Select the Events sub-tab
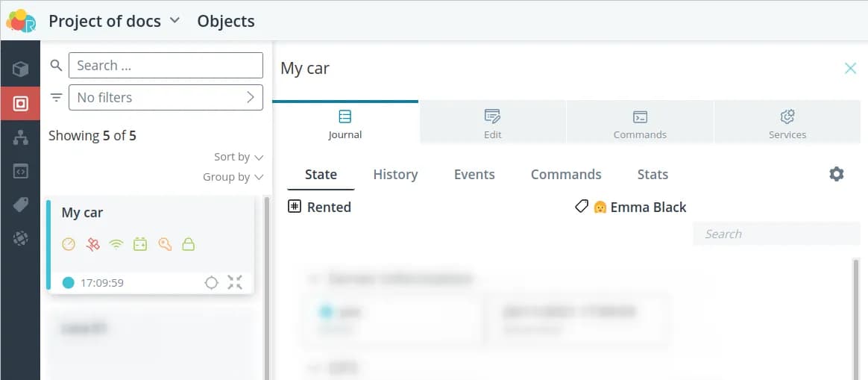This screenshot has height=380, width=868. coord(474,175)
